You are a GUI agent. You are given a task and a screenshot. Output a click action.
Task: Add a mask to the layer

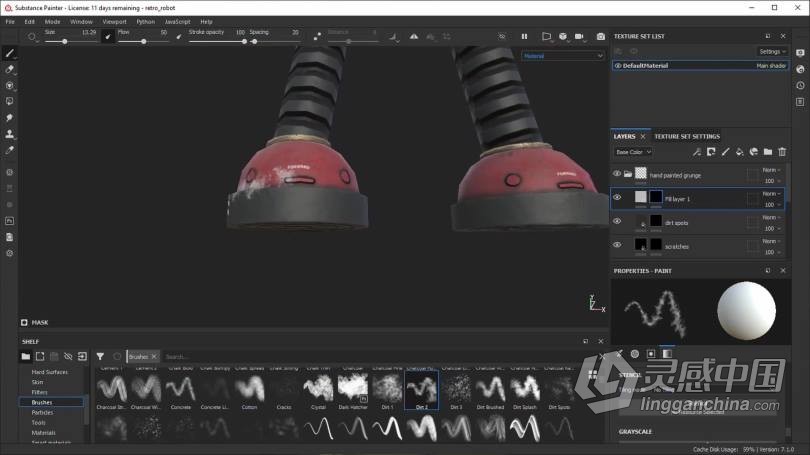[x=711, y=152]
